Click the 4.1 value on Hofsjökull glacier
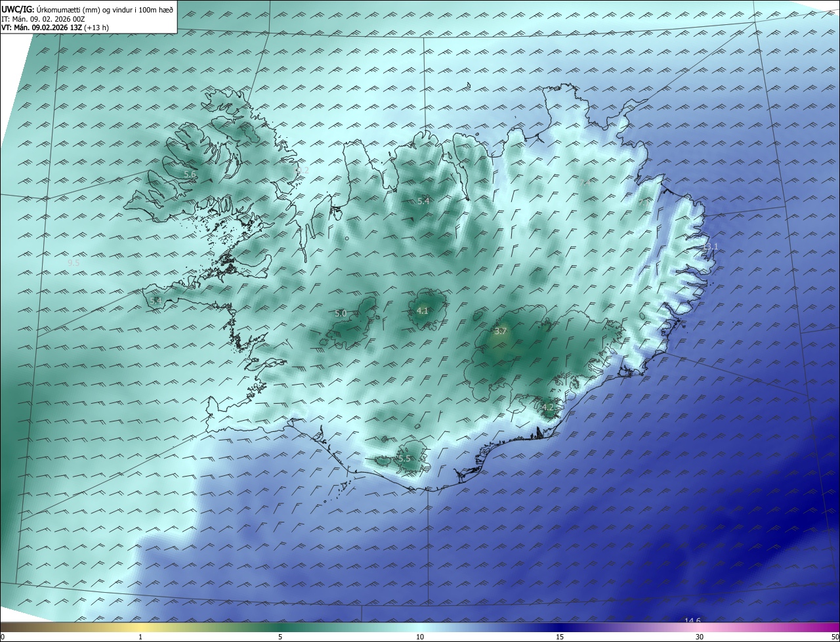This screenshot has height=642, width=840. (423, 311)
